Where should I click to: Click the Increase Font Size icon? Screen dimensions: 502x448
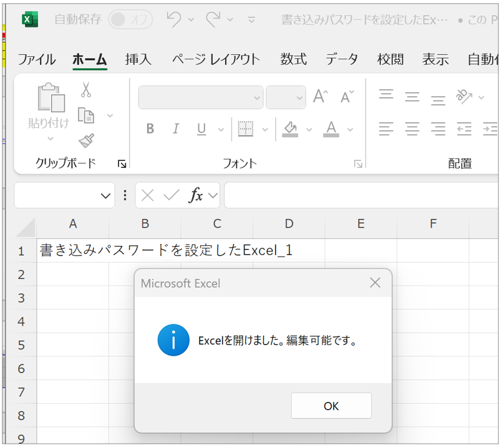coord(321,97)
